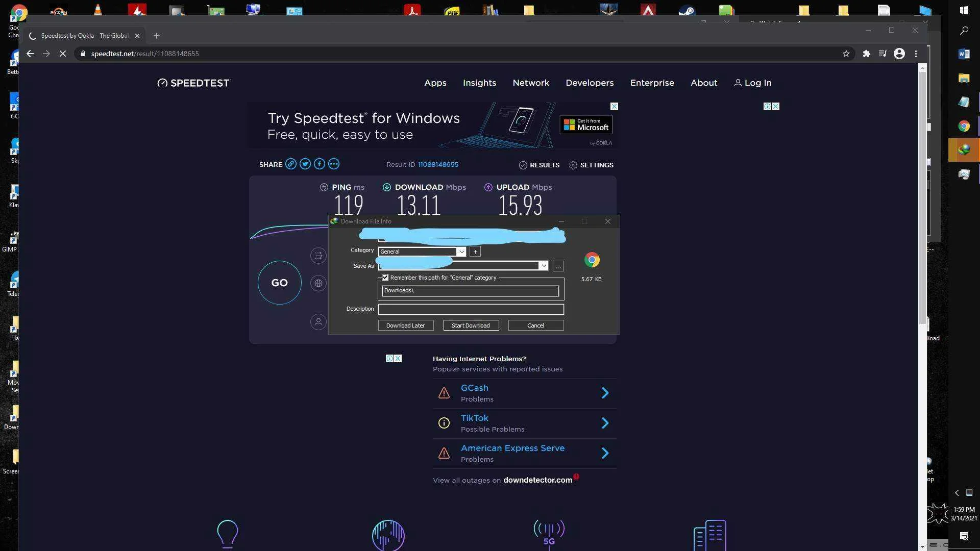Click Get it from Microsoft badge
980x551 pixels.
pyautogui.click(x=586, y=124)
